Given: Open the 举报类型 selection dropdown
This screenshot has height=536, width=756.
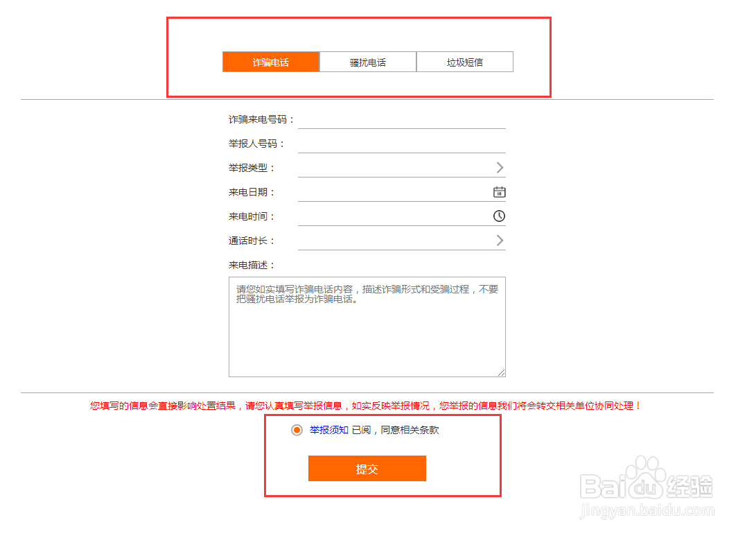Looking at the screenshot, I should tap(395, 167).
